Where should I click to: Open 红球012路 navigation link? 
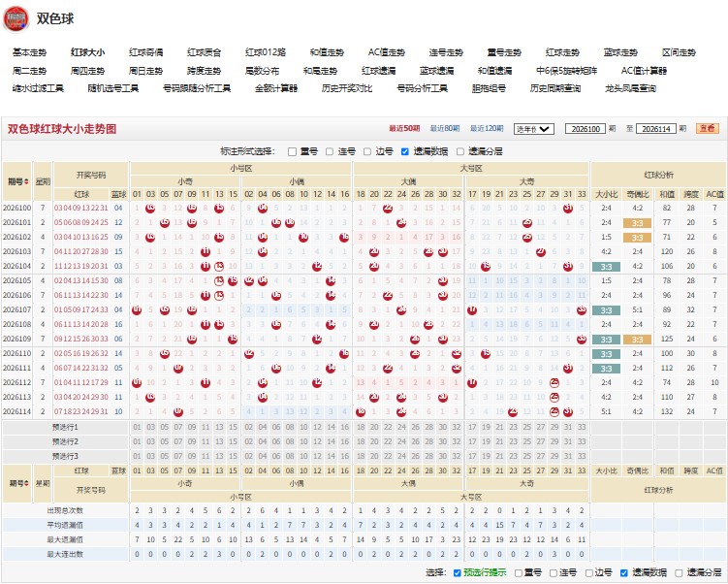coord(266,52)
